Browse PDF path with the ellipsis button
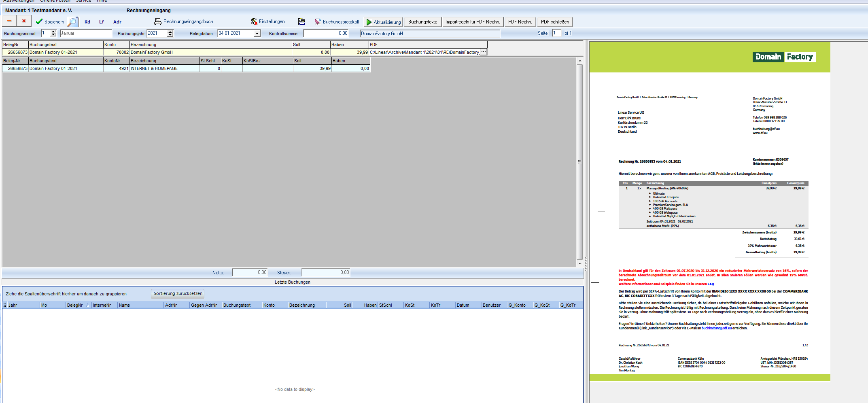 click(484, 52)
